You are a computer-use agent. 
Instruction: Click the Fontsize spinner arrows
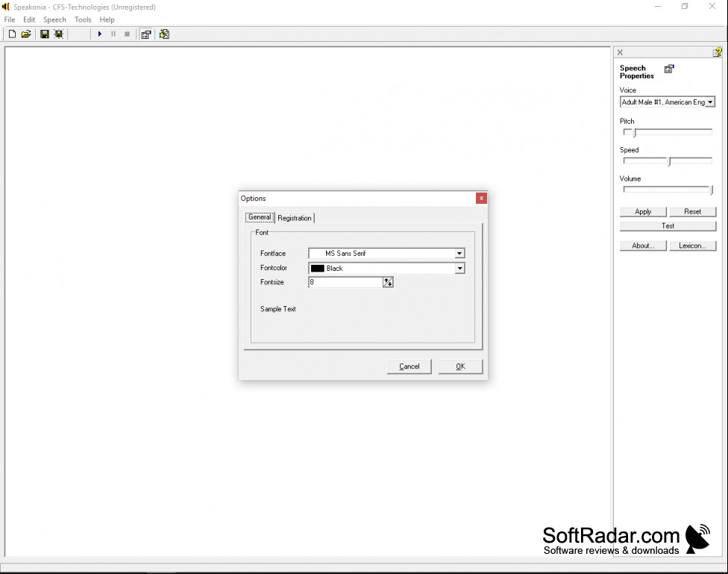tap(388, 282)
